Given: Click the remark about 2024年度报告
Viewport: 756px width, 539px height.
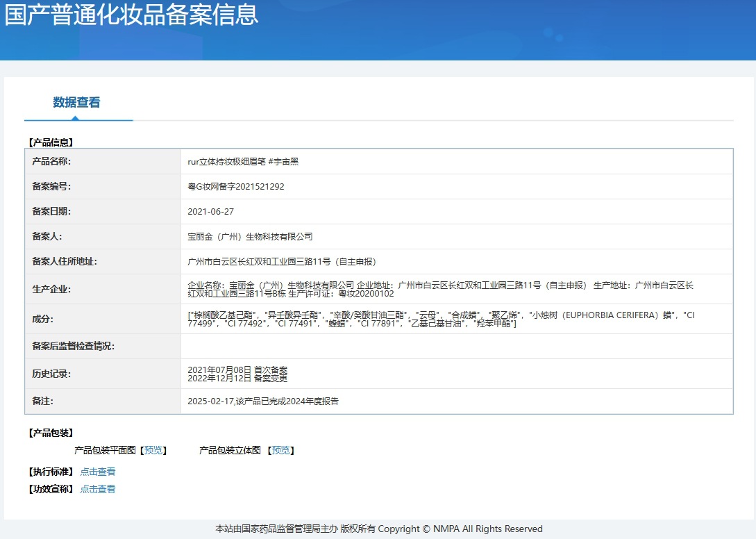Looking at the screenshot, I should [x=263, y=401].
